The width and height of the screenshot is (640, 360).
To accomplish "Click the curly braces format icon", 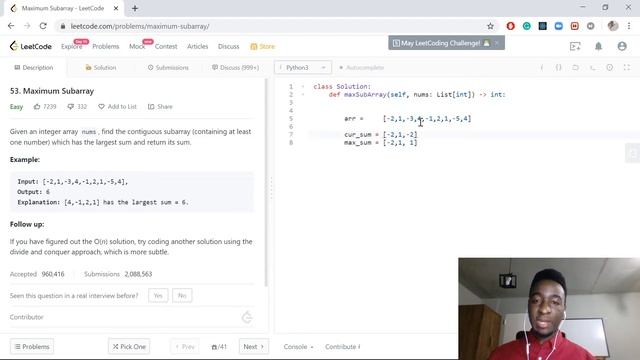I will [x=558, y=67].
